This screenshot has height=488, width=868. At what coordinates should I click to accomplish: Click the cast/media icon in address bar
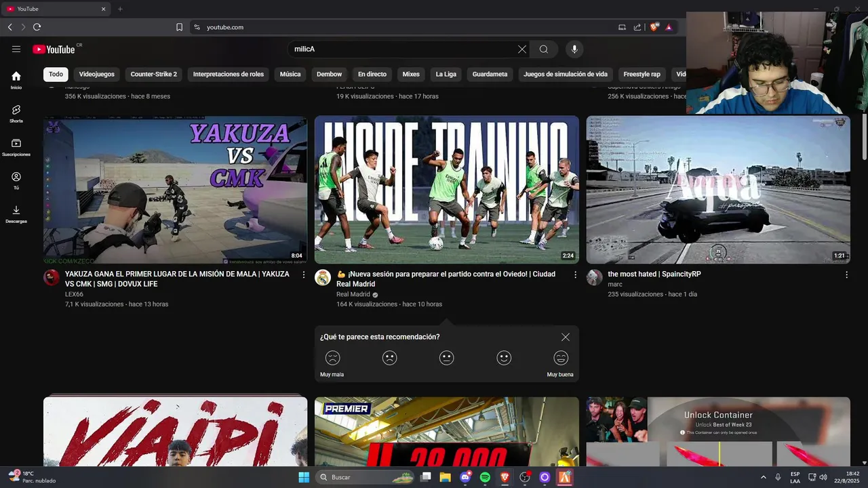pos(622,27)
